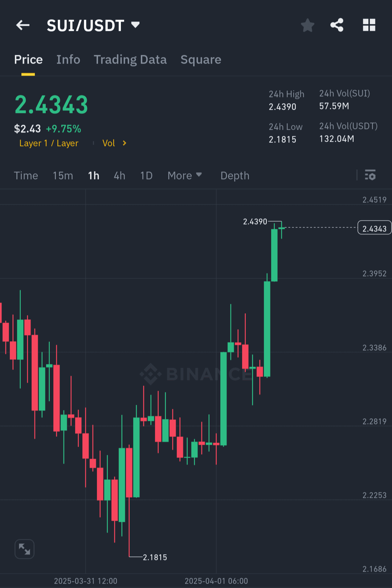Screen dimensions: 392x588
Task: Open the grid layout icon top right
Action: coord(369,25)
